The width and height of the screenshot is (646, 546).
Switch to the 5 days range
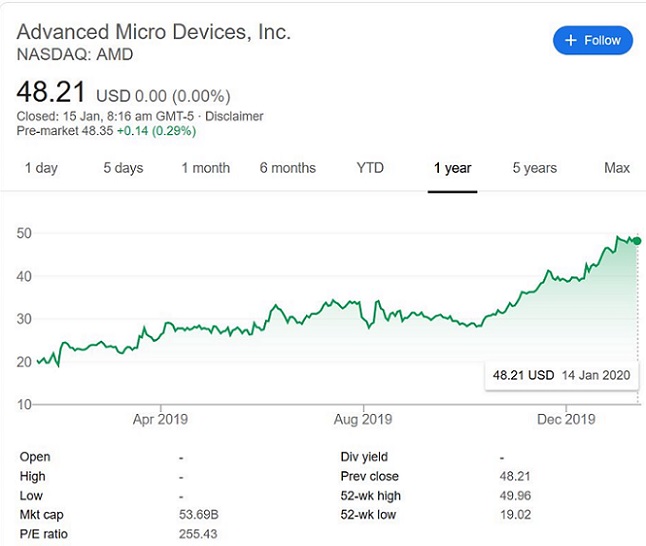(123, 168)
